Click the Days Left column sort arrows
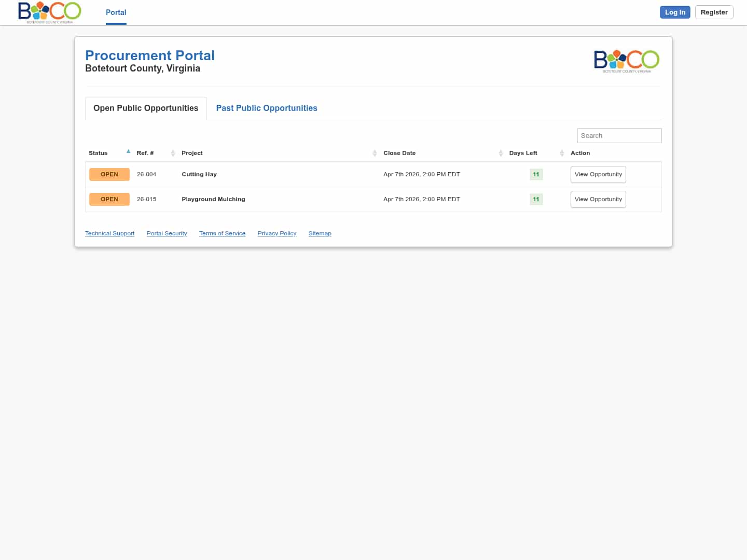747x560 pixels. (x=562, y=153)
